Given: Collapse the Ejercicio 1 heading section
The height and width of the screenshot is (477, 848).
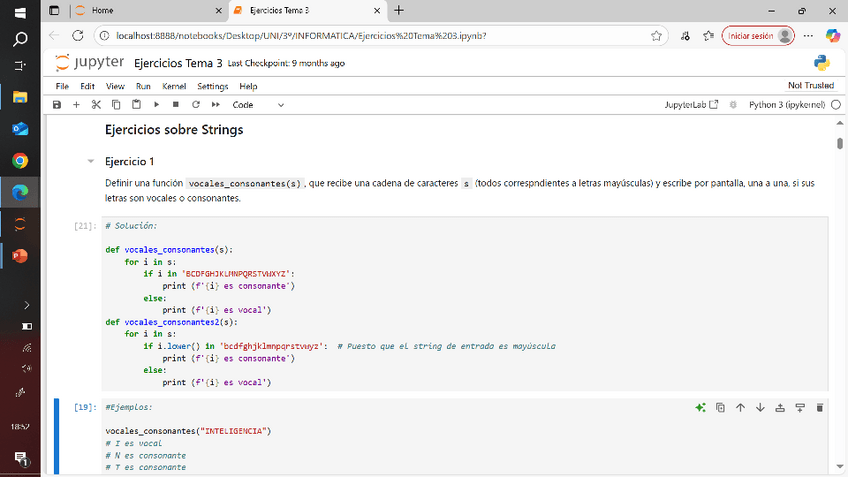Looking at the screenshot, I should coord(91,162).
